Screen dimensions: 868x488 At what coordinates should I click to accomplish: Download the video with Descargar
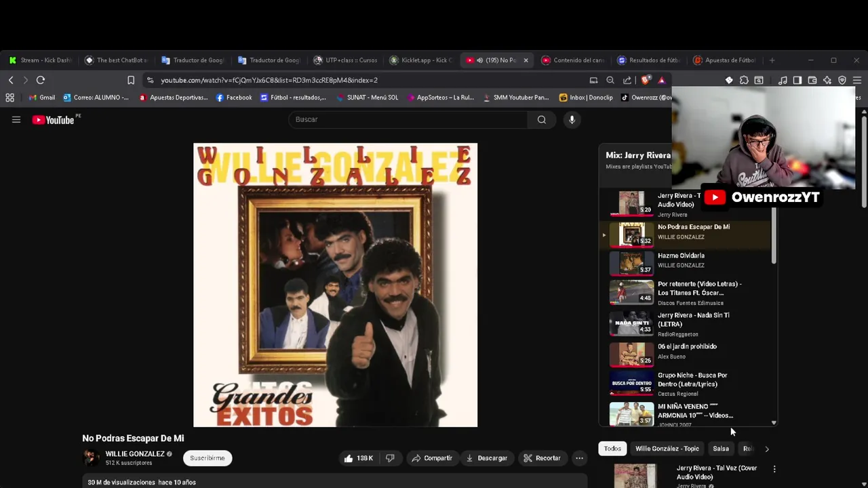click(x=487, y=458)
